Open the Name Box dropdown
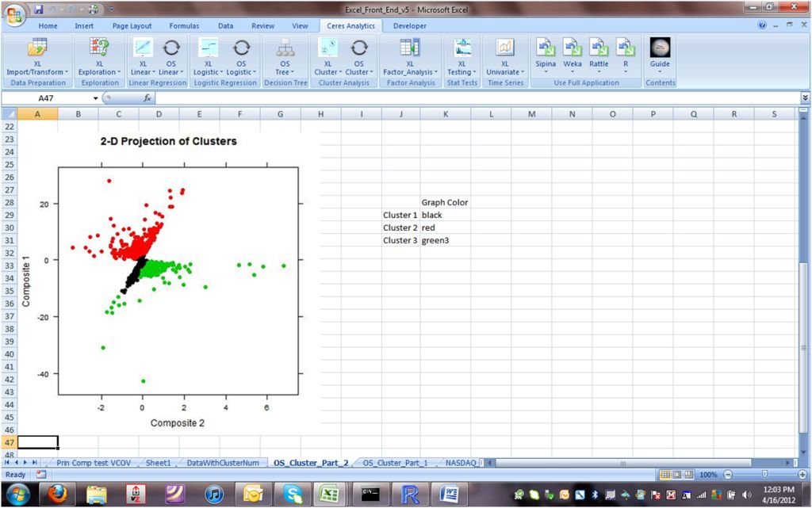The width and height of the screenshot is (812, 508). coord(96,98)
